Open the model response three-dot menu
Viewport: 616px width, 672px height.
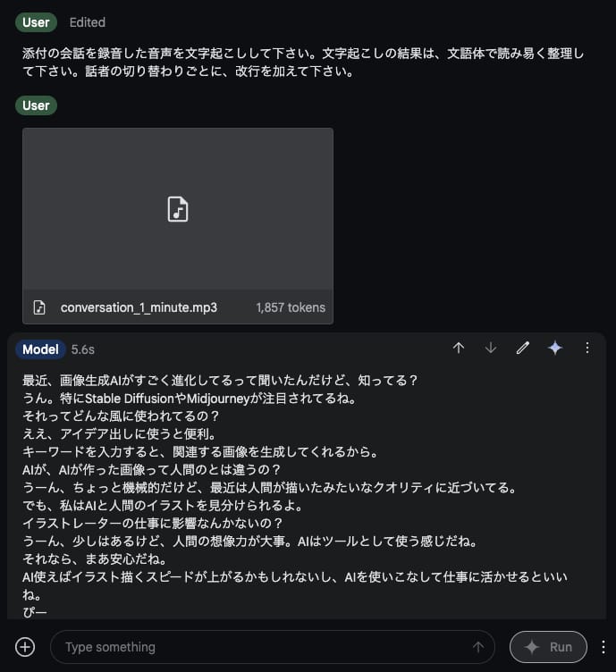pyautogui.click(x=586, y=348)
